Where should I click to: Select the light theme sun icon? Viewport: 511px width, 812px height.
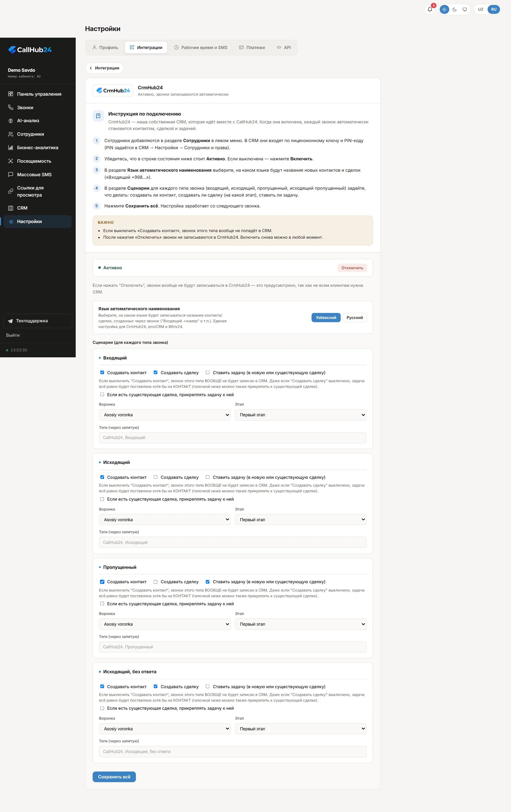click(x=444, y=9)
